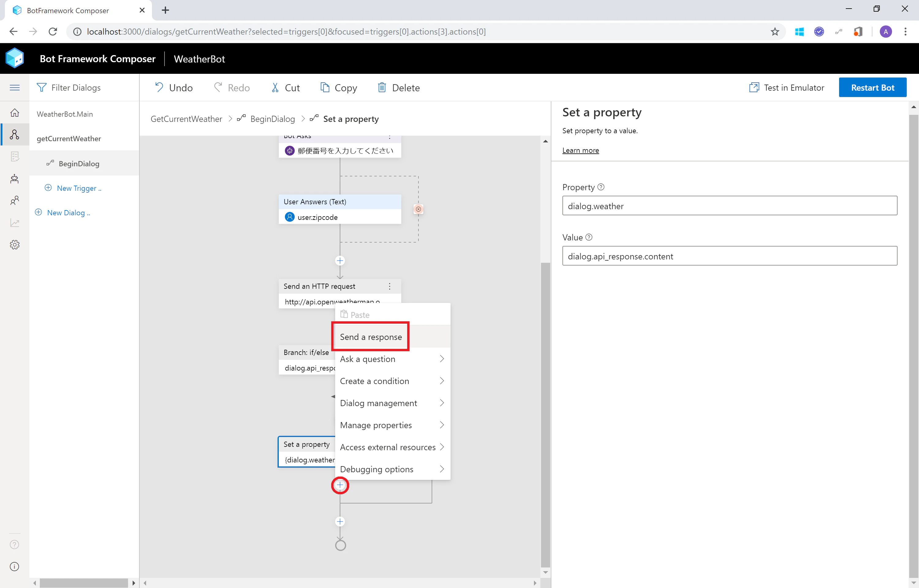
Task: Open the Bot Responses sidebar icon
Action: [x=14, y=156]
